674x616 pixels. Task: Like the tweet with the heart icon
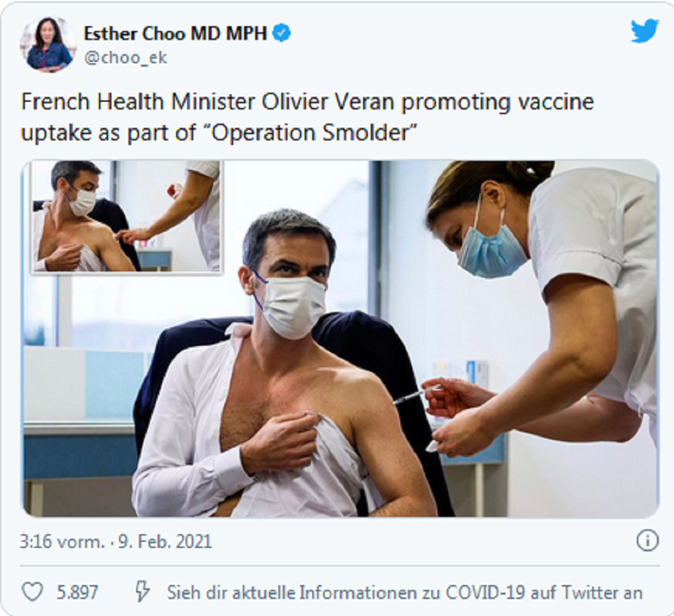tap(33, 592)
